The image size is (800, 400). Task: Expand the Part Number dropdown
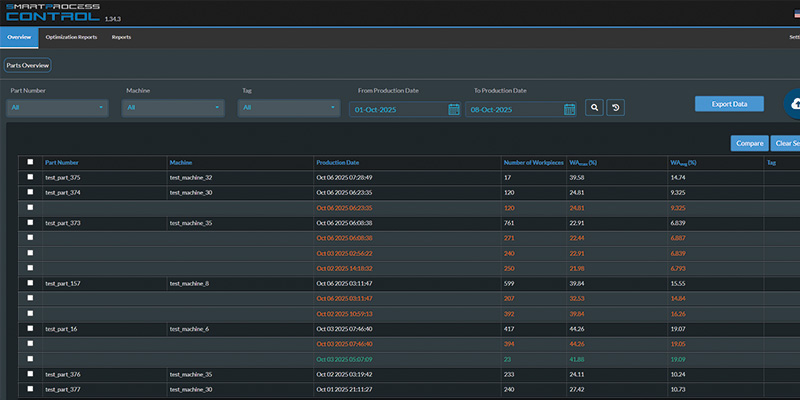click(x=57, y=108)
